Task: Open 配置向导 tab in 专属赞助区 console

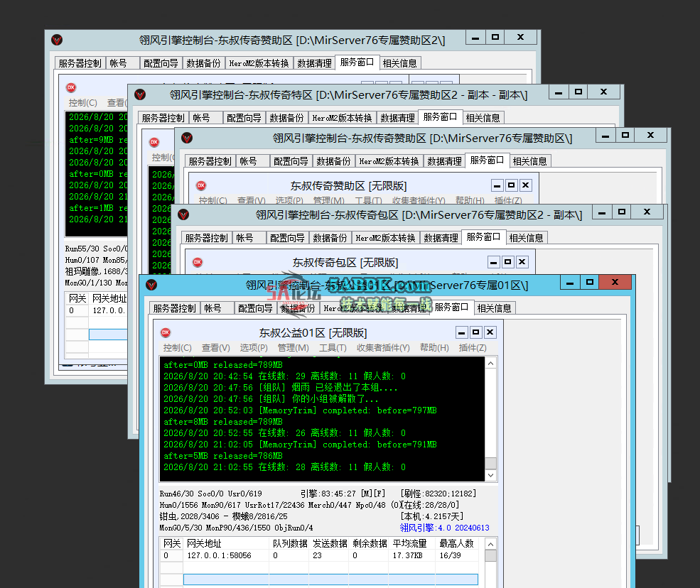Action: (x=291, y=161)
